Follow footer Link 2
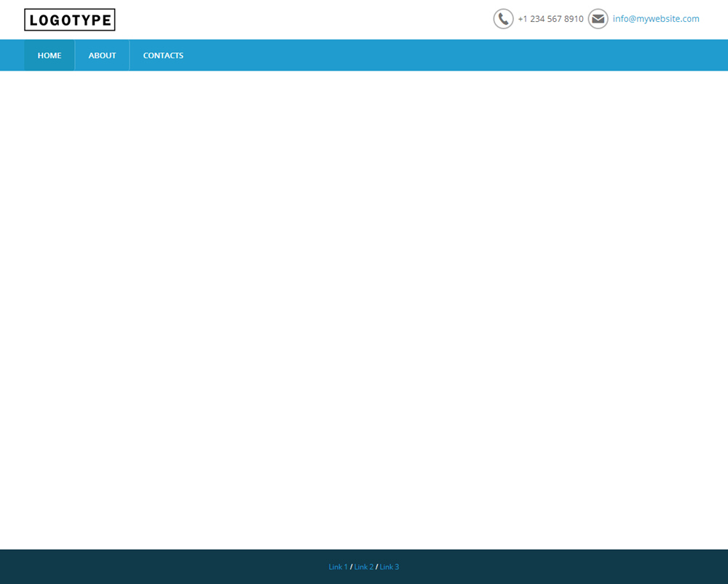 click(363, 567)
